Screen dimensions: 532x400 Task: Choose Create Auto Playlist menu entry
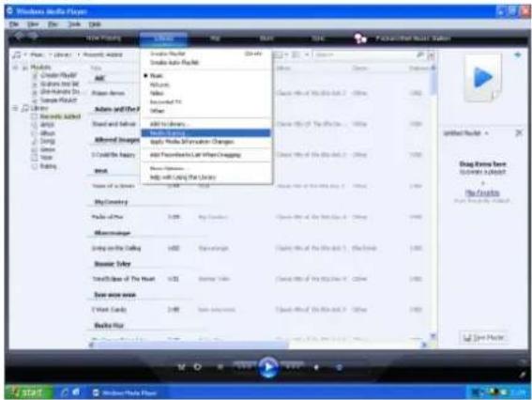(206, 63)
